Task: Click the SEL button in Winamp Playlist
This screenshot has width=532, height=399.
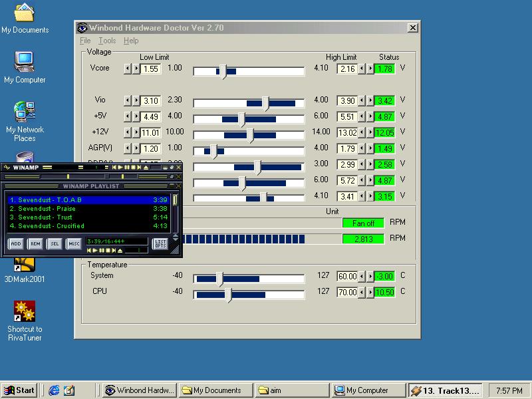Action: pyautogui.click(x=55, y=243)
